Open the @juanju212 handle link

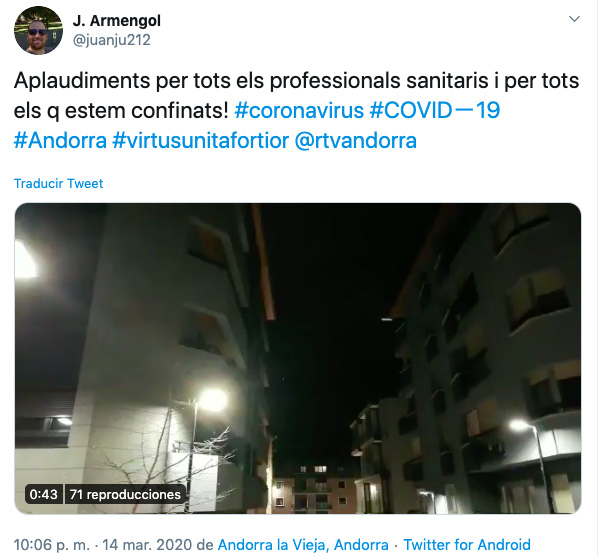(112, 40)
